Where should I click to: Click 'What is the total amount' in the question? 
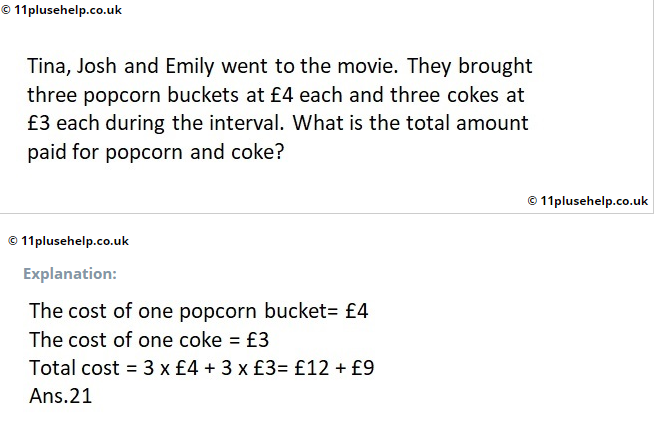tap(410, 123)
